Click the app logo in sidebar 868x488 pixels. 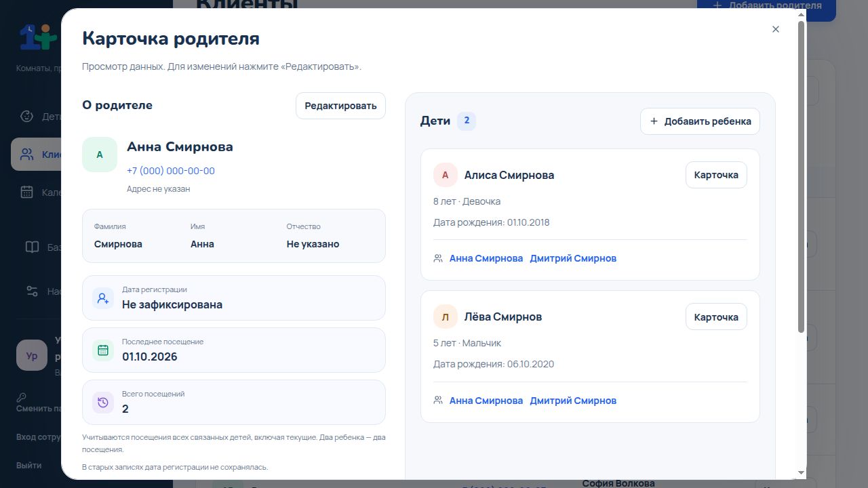(x=38, y=37)
